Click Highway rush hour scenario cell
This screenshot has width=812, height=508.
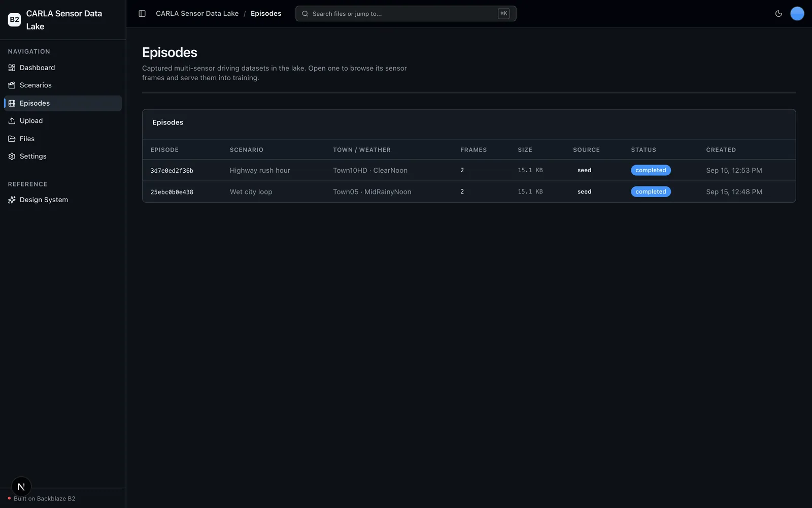(x=260, y=171)
